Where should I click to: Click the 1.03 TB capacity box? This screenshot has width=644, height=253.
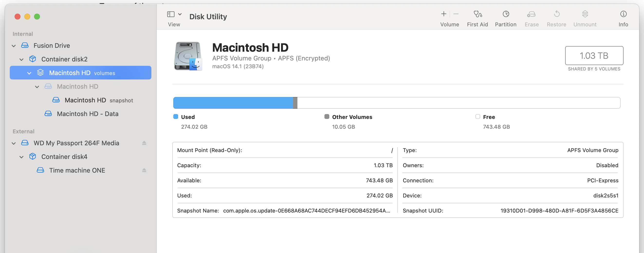pyautogui.click(x=594, y=56)
